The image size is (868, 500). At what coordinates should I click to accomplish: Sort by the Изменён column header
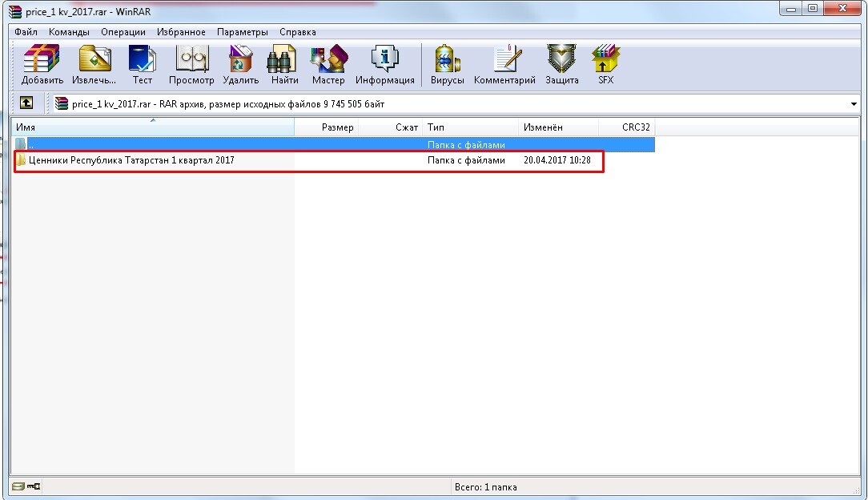pos(559,127)
